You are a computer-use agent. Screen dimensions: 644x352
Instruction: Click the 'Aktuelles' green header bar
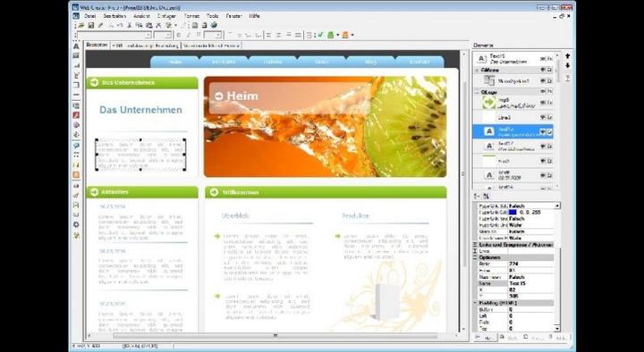click(x=142, y=192)
